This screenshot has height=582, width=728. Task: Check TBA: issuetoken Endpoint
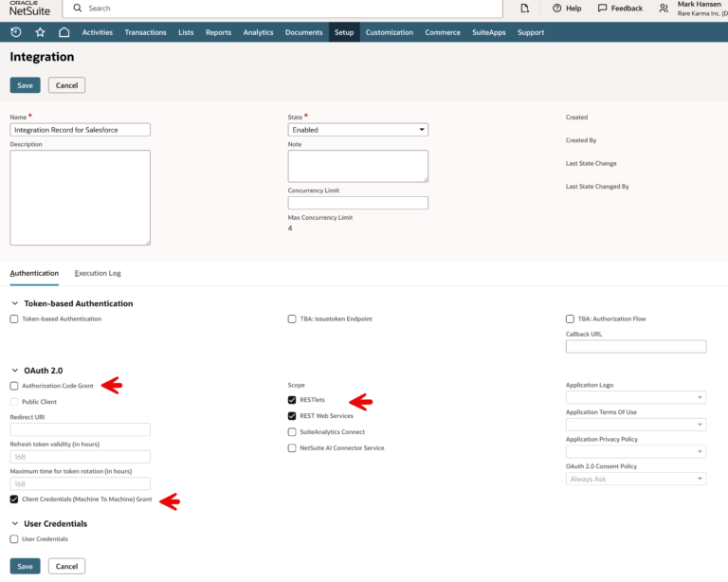(x=292, y=318)
